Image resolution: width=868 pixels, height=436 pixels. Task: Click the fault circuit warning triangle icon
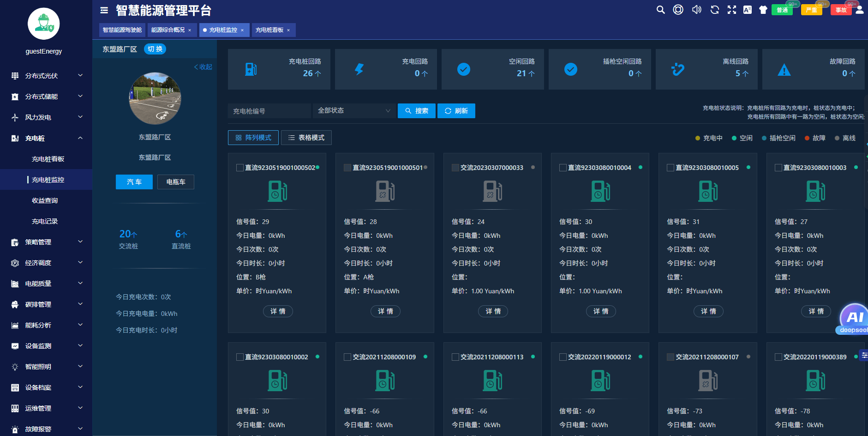[x=784, y=70]
